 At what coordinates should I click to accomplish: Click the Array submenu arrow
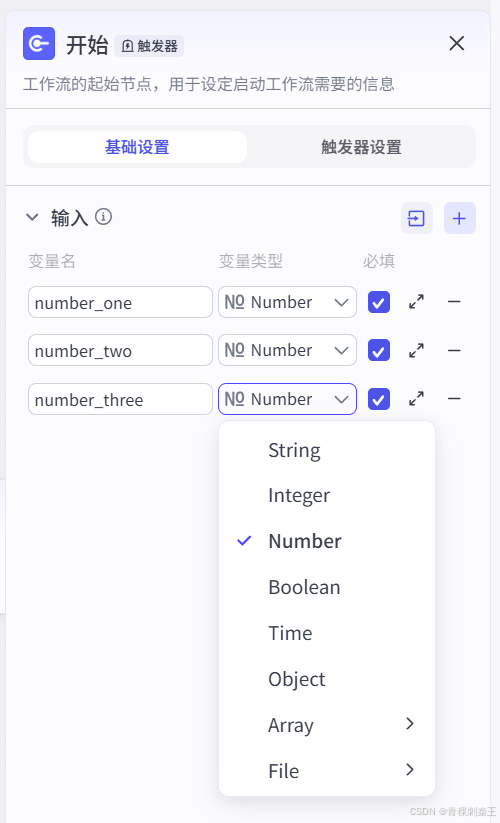point(410,724)
